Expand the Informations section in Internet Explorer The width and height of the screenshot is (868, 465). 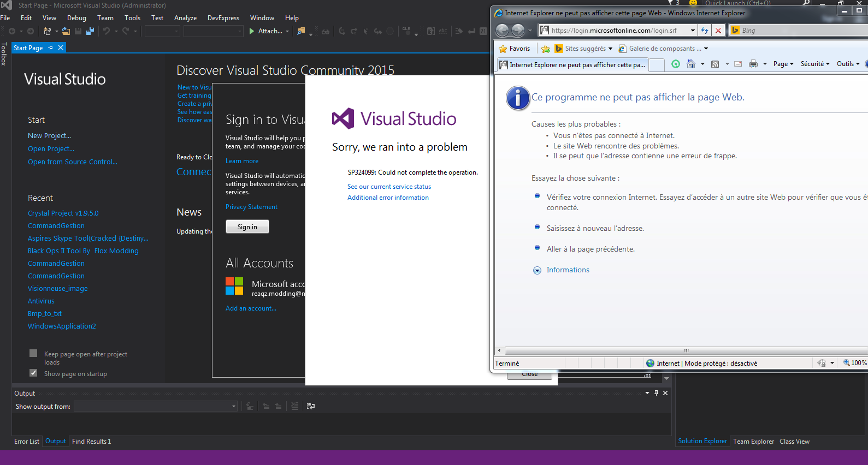coord(537,270)
